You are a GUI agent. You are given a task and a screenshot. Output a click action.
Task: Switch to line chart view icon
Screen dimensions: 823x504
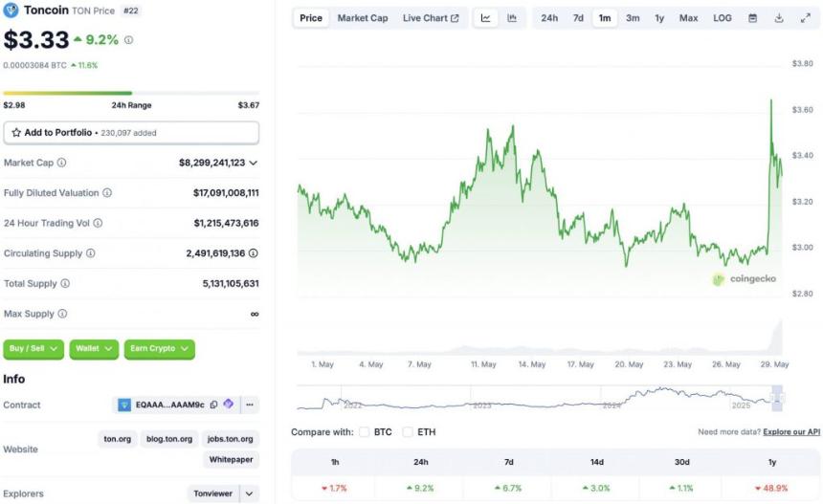(x=486, y=18)
